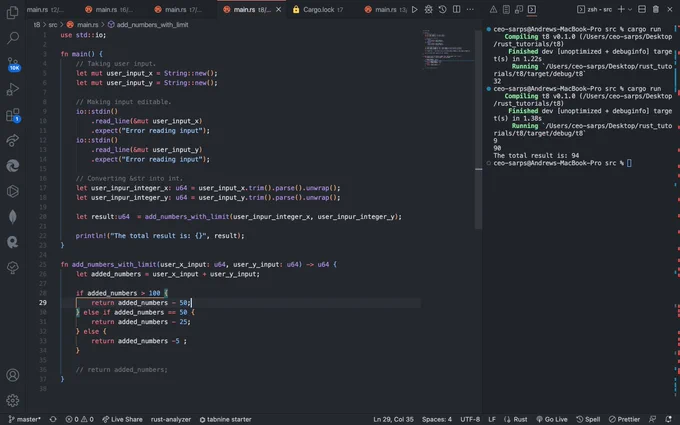Viewport: 680px width, 425px height.
Task: Change encoding via UTF-8
Action: pos(470,419)
